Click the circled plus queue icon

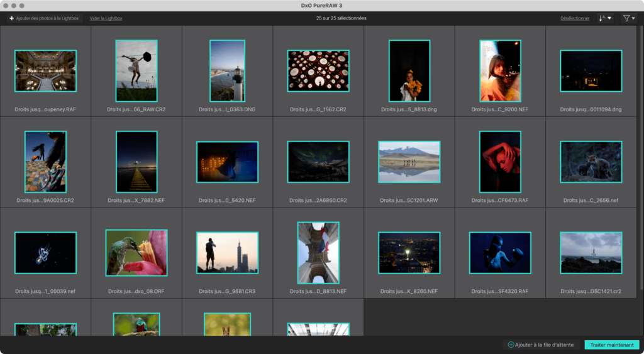pos(511,345)
